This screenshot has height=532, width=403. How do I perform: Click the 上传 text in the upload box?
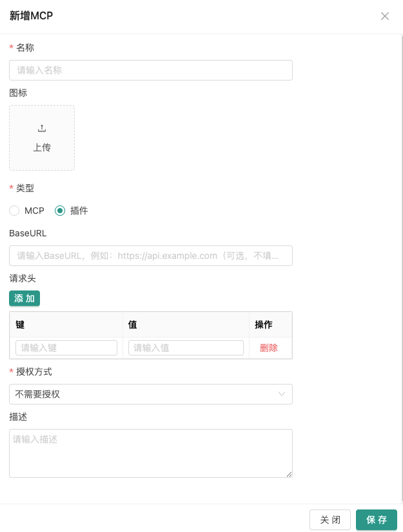point(42,147)
